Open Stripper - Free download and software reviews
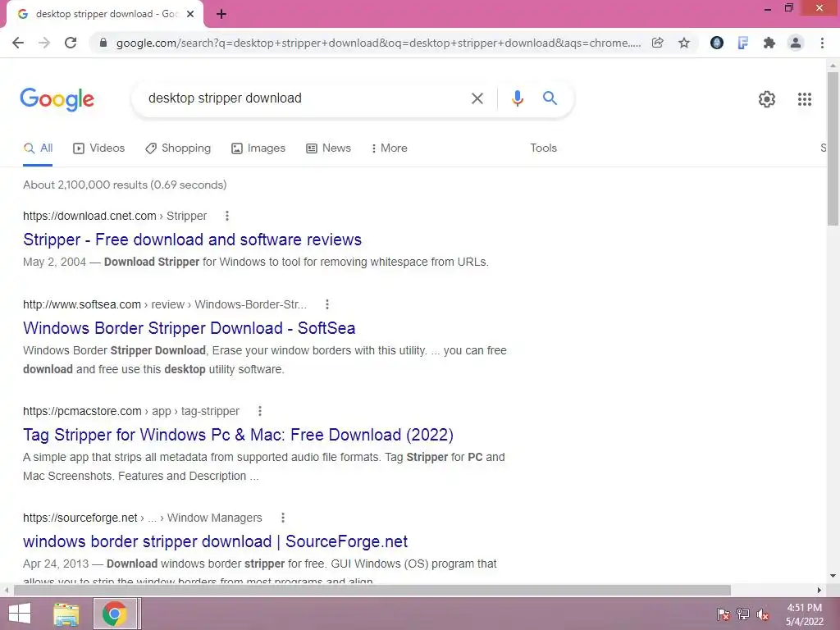The image size is (840, 630). click(192, 240)
